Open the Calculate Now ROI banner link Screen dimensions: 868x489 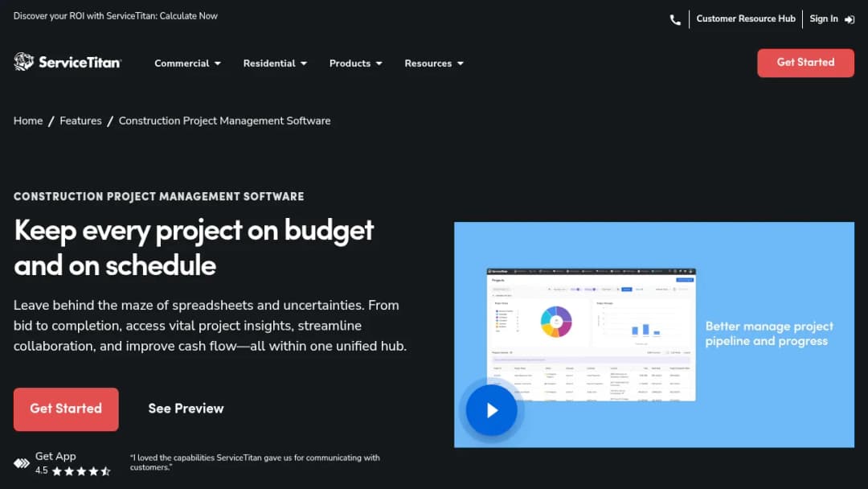point(189,16)
